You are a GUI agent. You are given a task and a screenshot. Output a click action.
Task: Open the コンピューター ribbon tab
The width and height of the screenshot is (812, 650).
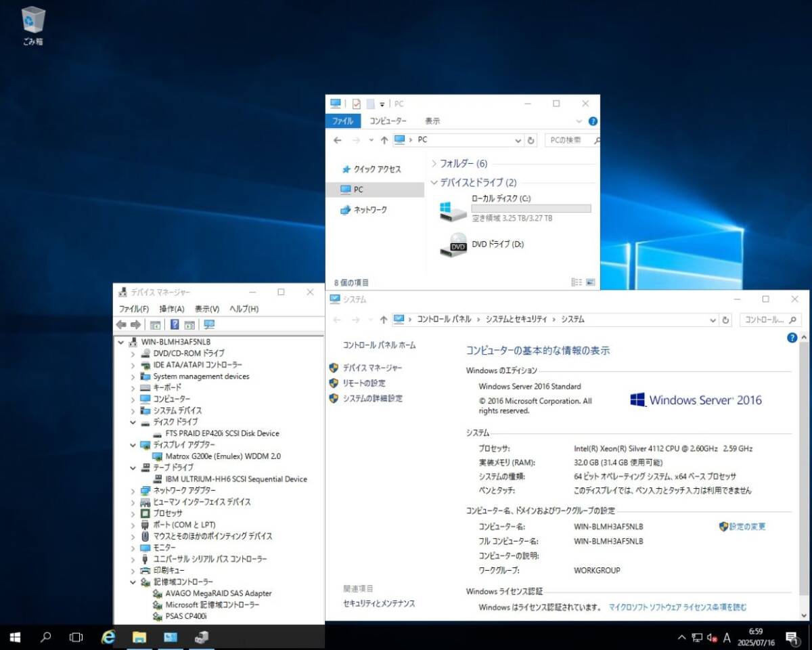pos(388,121)
